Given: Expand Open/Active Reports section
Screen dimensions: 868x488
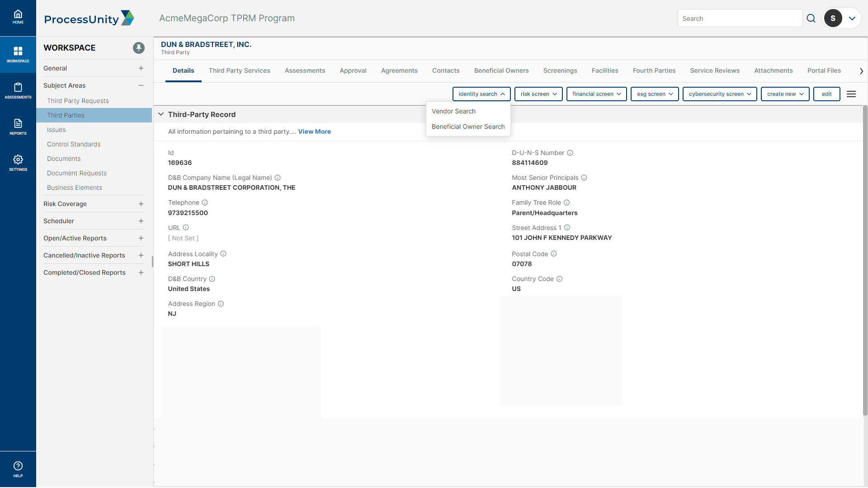Looking at the screenshot, I should (x=141, y=238).
